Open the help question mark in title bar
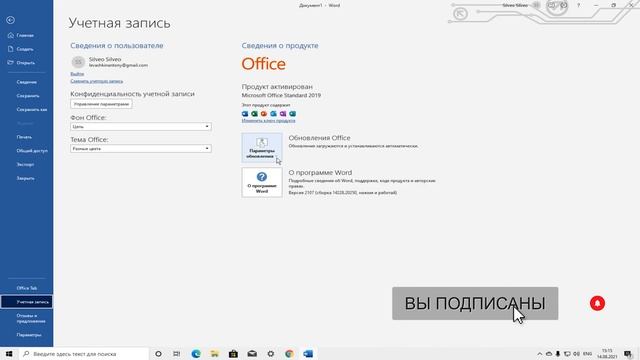This screenshot has width=640, height=360. click(578, 5)
